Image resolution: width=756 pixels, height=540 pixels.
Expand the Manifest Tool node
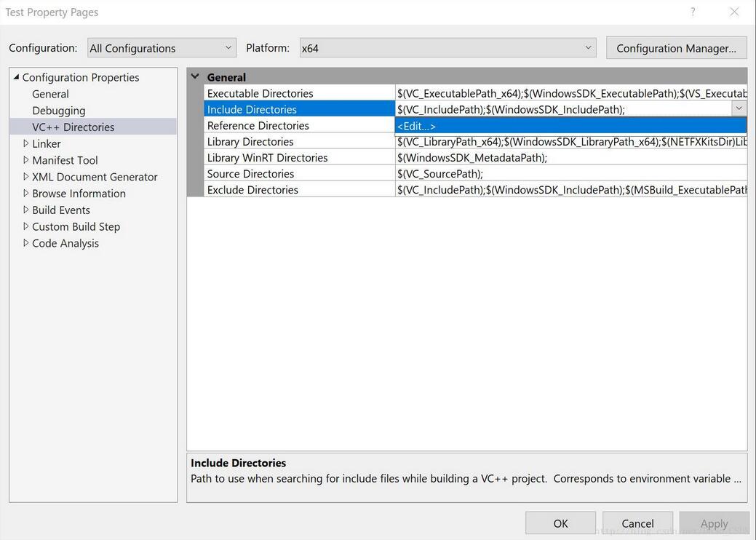coord(25,159)
